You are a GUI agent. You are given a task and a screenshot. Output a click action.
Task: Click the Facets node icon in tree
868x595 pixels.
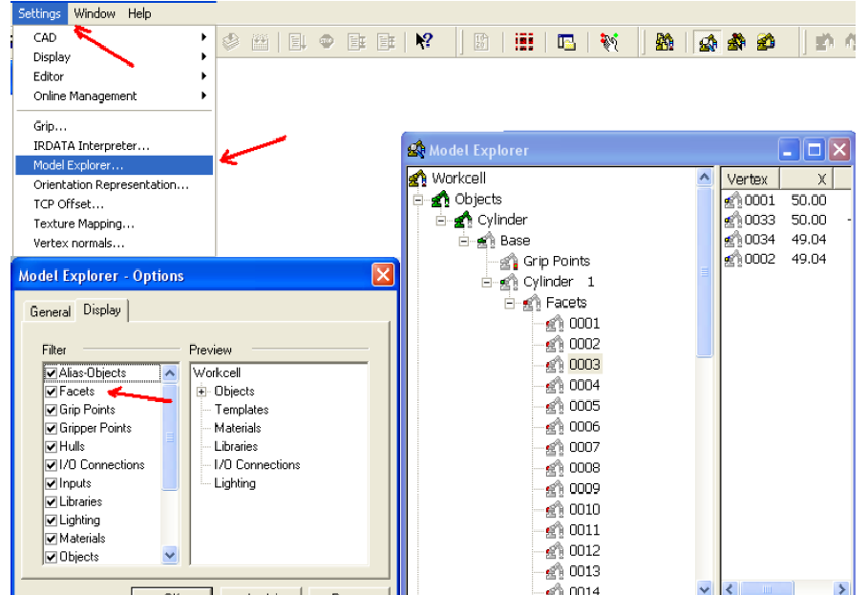[532, 302]
